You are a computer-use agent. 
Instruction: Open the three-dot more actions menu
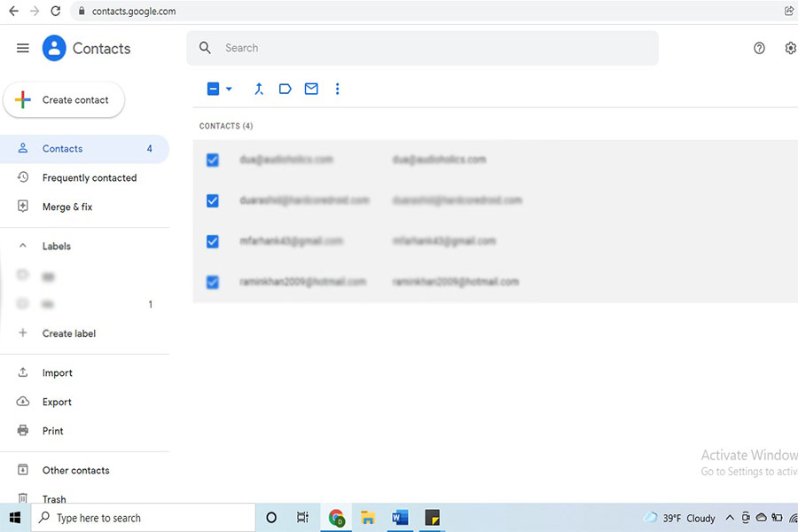click(x=337, y=89)
